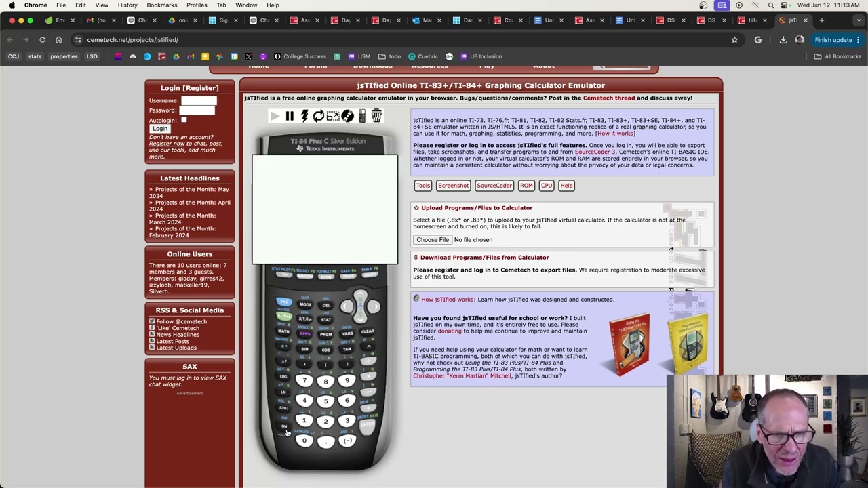868x488 pixels.
Task: Open the History menu
Action: point(127,5)
